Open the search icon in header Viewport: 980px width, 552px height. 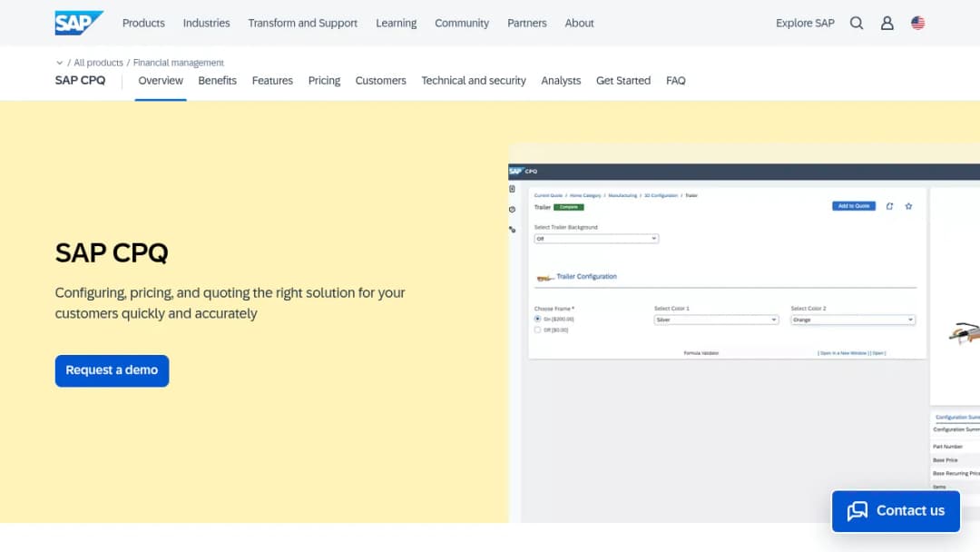pyautogui.click(x=857, y=23)
